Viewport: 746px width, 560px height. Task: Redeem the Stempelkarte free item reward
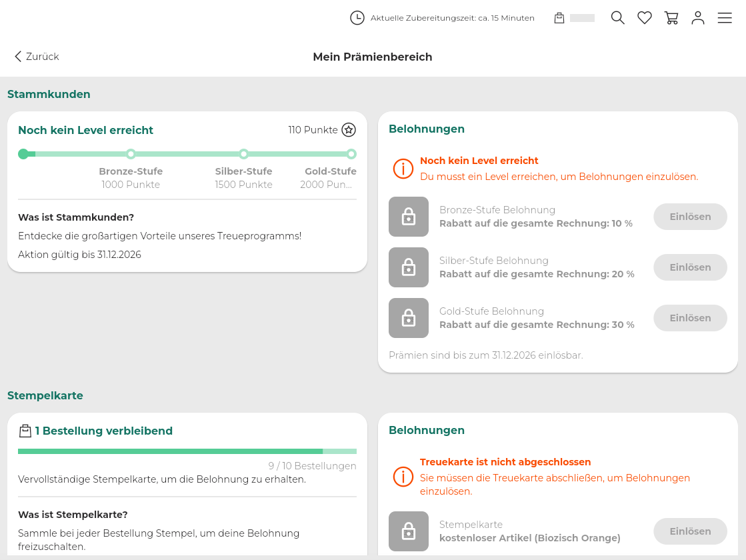tap(690, 531)
